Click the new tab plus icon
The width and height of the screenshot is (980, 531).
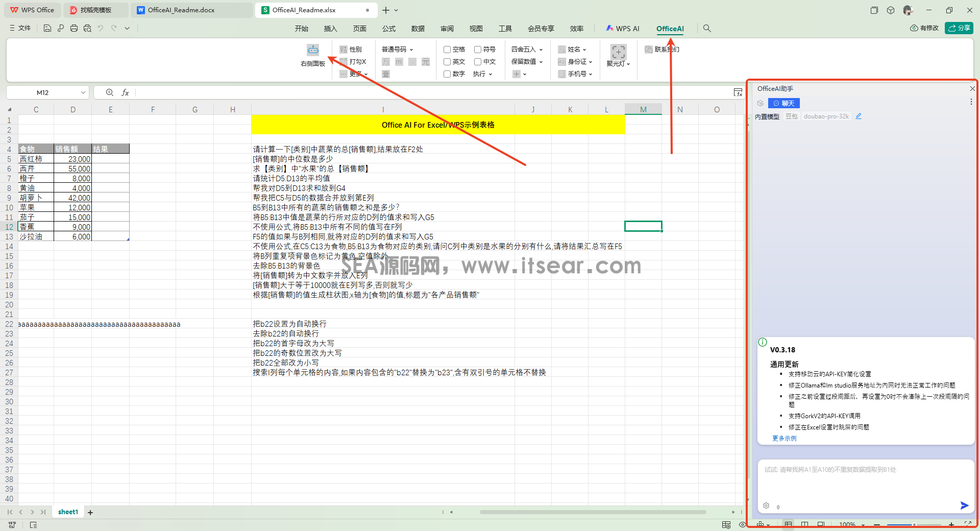click(386, 10)
